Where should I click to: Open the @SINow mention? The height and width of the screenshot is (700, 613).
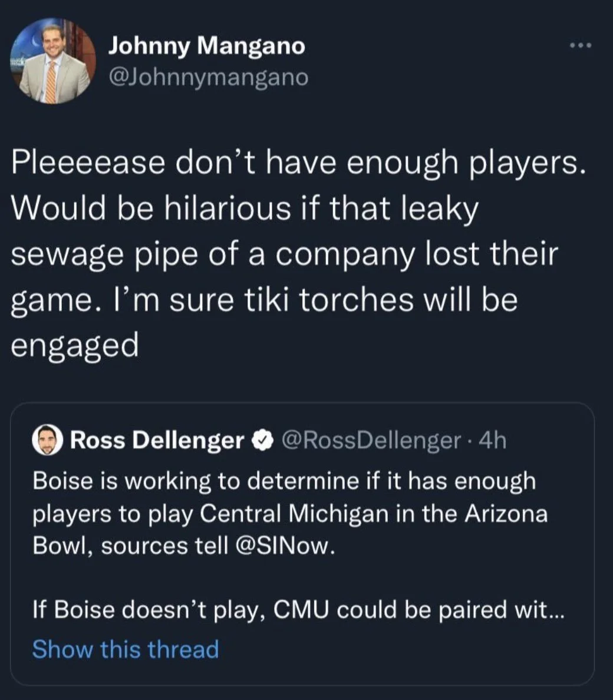click(x=283, y=546)
